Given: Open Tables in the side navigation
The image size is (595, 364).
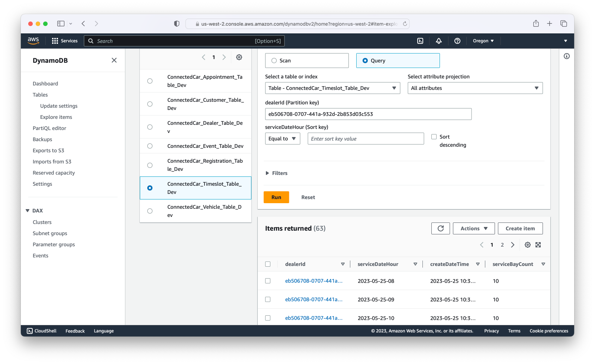Looking at the screenshot, I should click(x=40, y=95).
